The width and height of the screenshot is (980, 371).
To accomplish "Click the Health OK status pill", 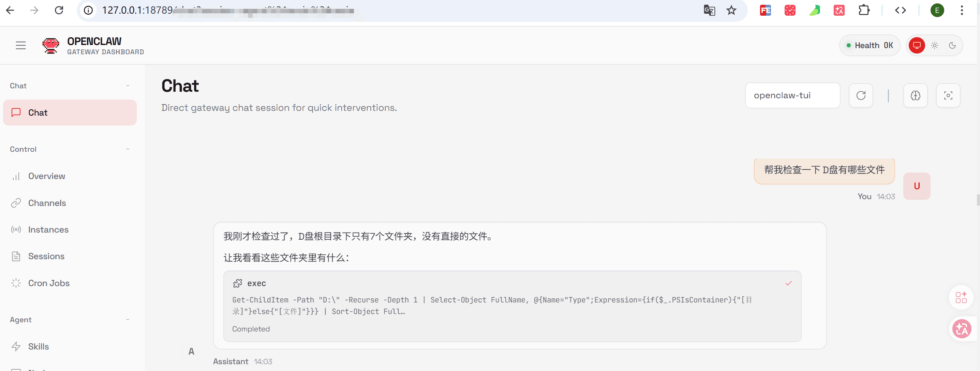I will pos(869,45).
